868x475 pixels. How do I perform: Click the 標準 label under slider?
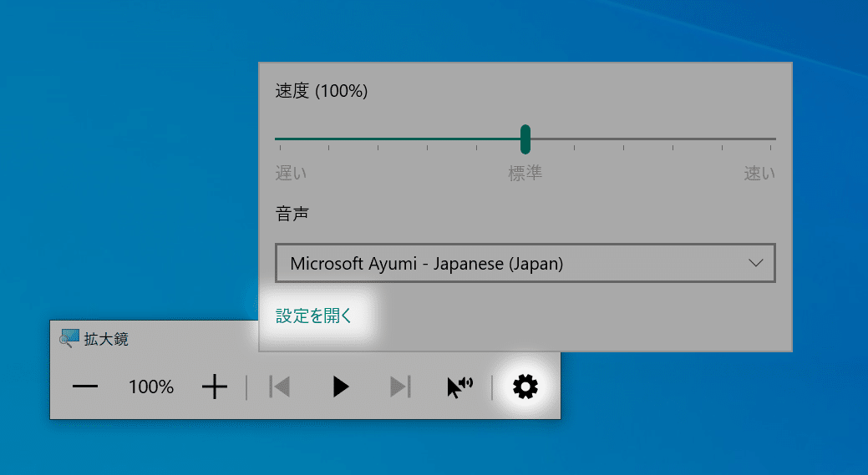click(x=525, y=173)
